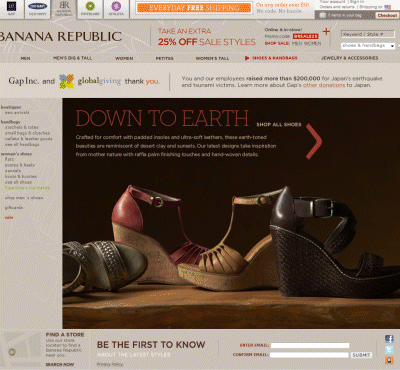This screenshot has width=400, height=370.
Task: Open the Jewelry & Accessories menu
Action: pyautogui.click(x=349, y=58)
